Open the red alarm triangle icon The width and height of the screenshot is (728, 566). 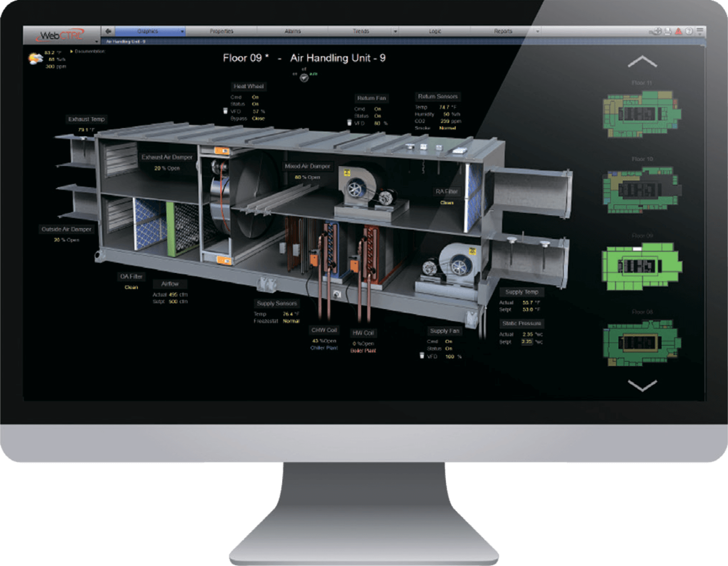click(x=678, y=31)
